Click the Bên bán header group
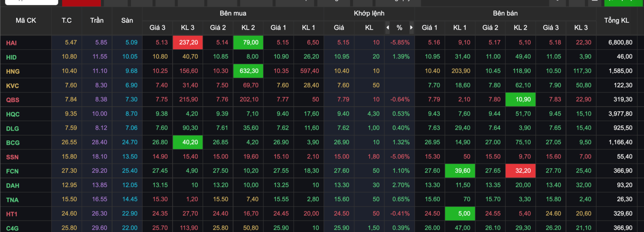644x232 pixels. tap(505, 13)
